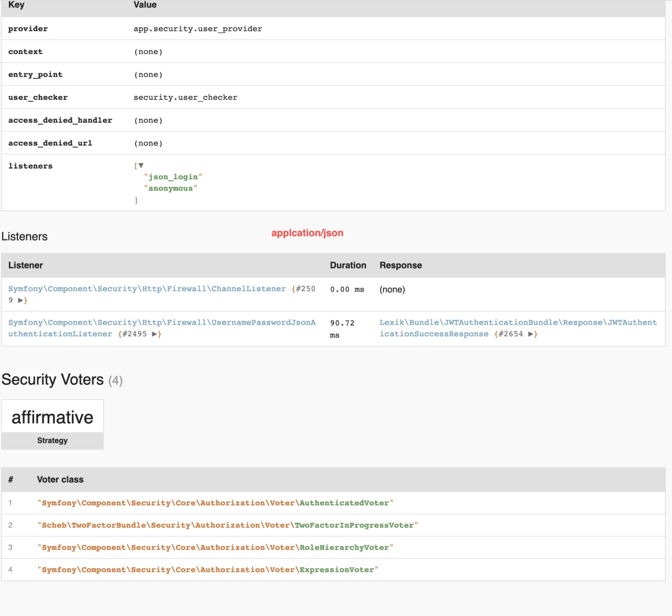This screenshot has width=672, height=616.
Task: Click the affirmative strategy metric box
Action: (52, 424)
